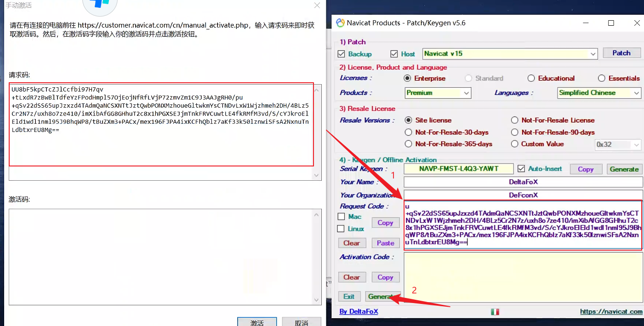
Task: Choose Not-For-Resale License option
Action: coord(514,120)
